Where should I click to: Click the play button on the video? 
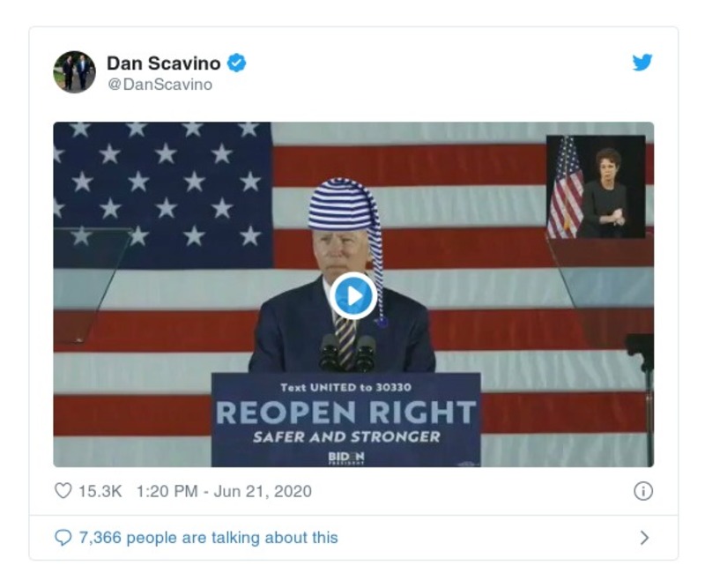click(352, 296)
